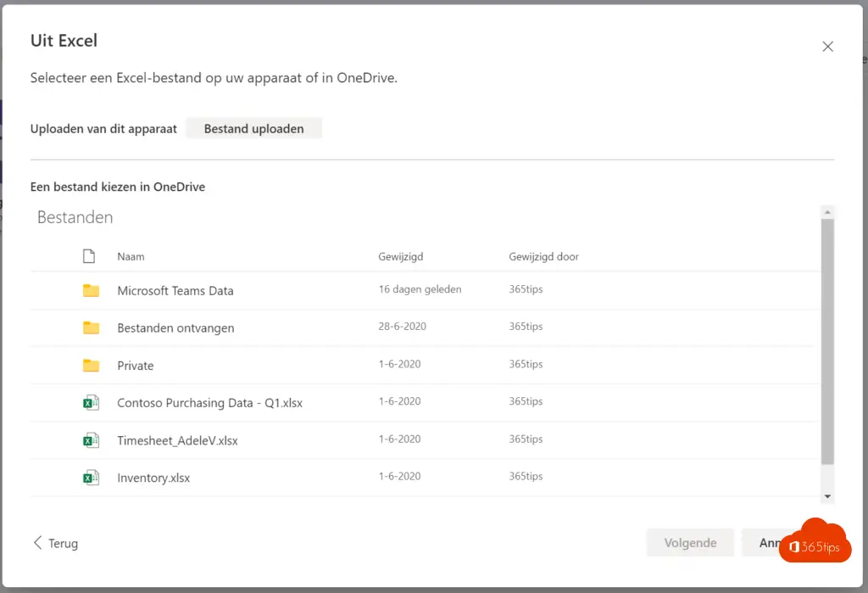The width and height of the screenshot is (868, 593).
Task: Click 365tips in the Bestanden ontvangen row
Action: click(526, 327)
